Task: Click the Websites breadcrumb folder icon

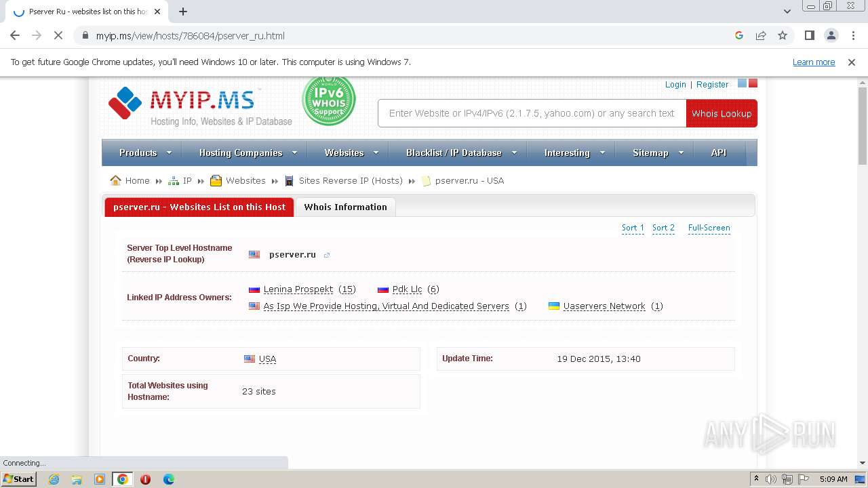Action: (216, 180)
